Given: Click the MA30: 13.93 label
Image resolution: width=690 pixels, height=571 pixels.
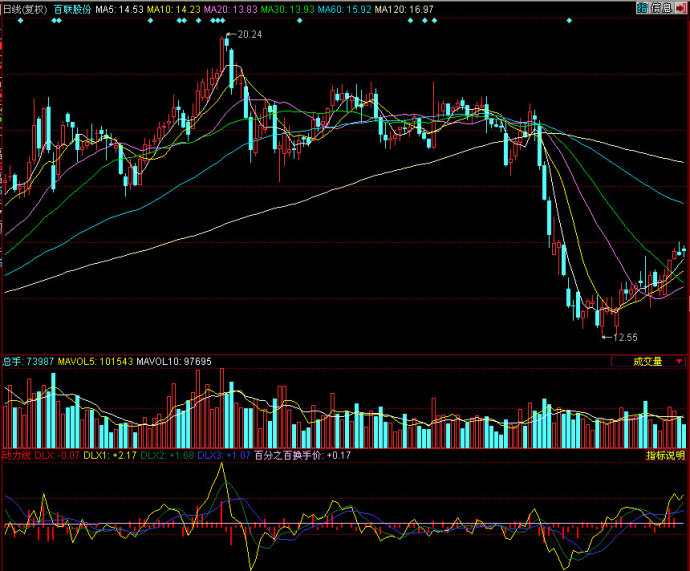Looking at the screenshot, I should pyautogui.click(x=287, y=9).
